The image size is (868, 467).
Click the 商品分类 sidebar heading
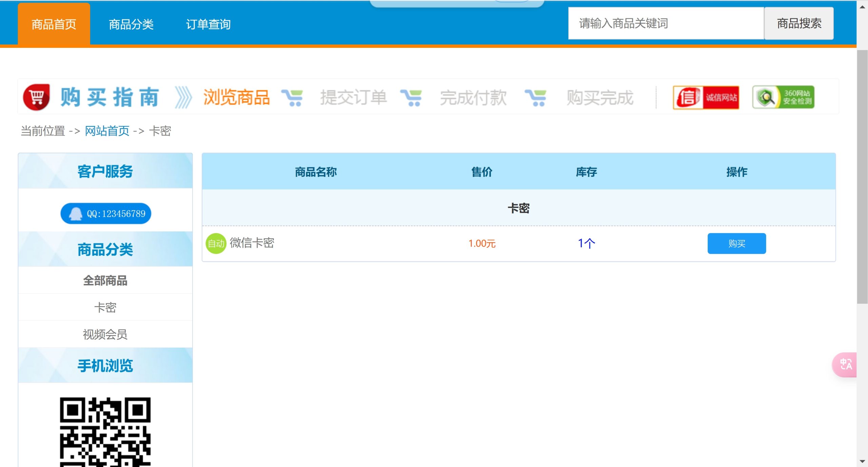pos(105,249)
